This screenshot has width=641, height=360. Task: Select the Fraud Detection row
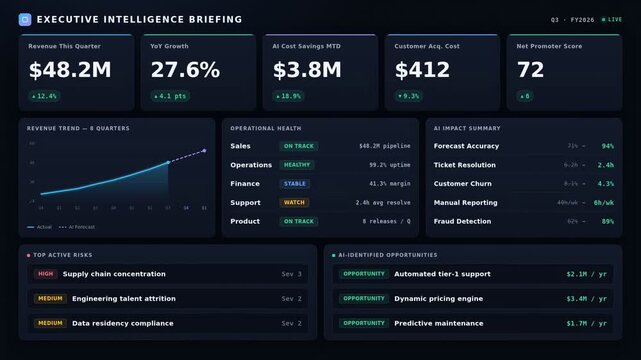click(x=524, y=221)
